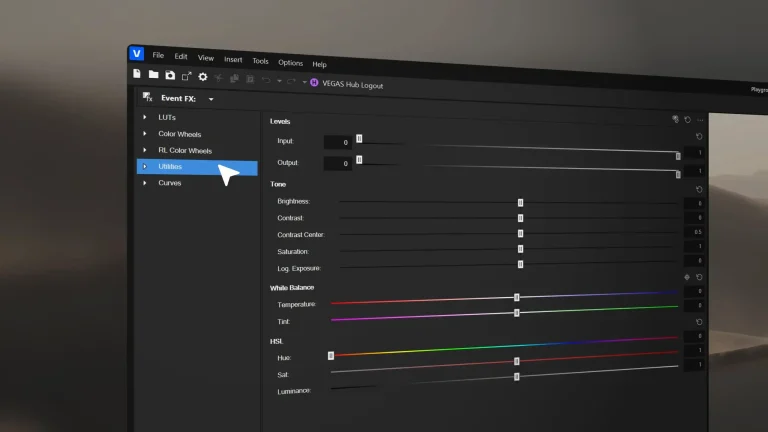
Task: Select the Utilities label in the category list
Action: click(170, 167)
